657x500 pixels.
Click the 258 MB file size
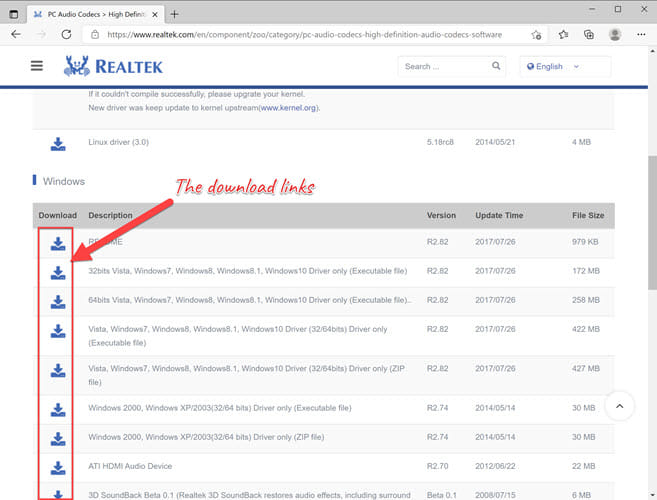pyautogui.click(x=586, y=300)
